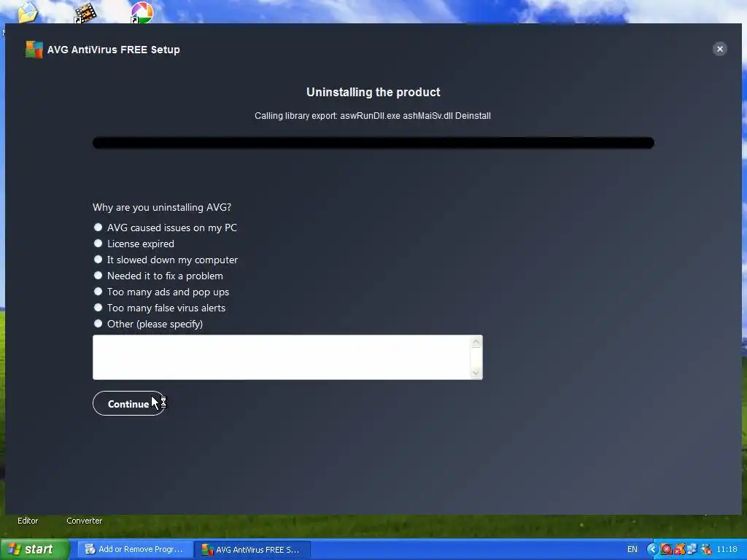Screen dimensions: 747x560
Task: Click the EN language indicator
Action: pyautogui.click(x=632, y=549)
